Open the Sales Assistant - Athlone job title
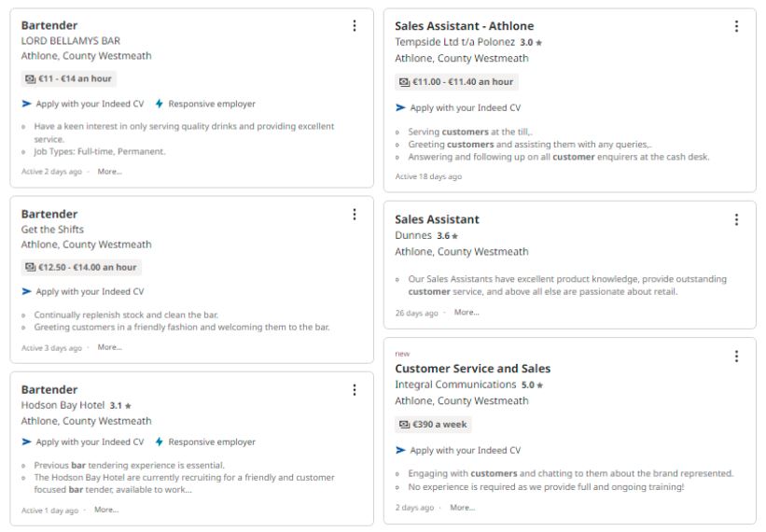766x532 pixels. [464, 26]
